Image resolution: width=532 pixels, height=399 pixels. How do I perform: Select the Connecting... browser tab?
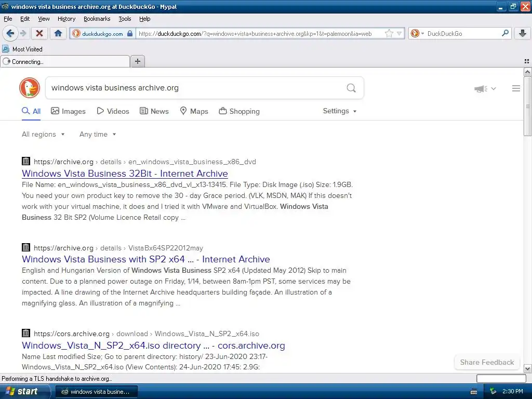point(65,61)
